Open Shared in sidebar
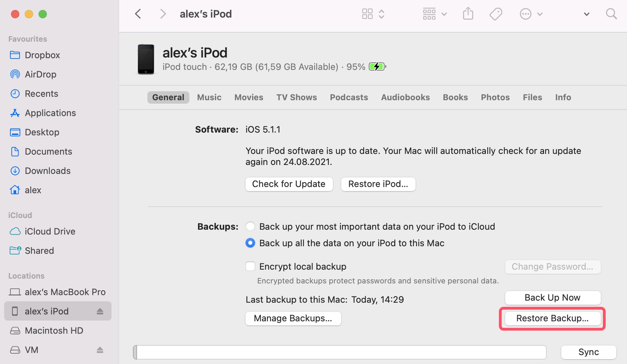This screenshot has width=627, height=364. 58,251
